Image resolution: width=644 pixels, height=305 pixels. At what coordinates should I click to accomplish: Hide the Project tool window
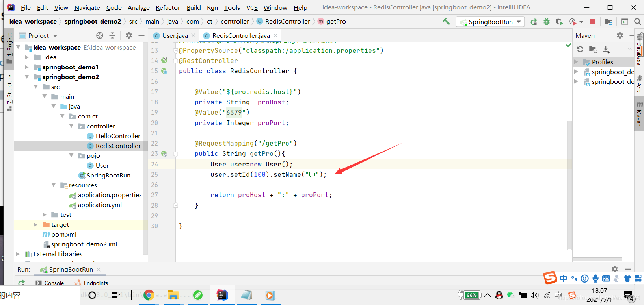(x=141, y=35)
